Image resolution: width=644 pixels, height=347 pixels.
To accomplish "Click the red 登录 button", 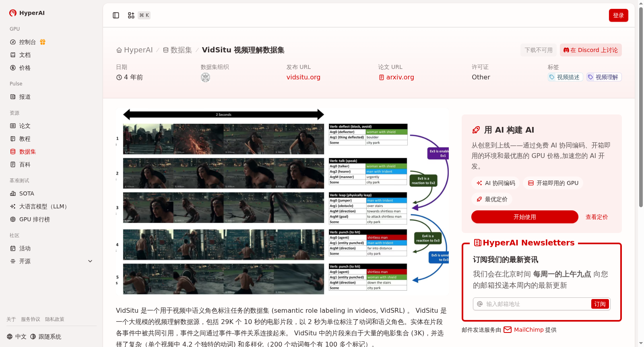I will pos(619,15).
